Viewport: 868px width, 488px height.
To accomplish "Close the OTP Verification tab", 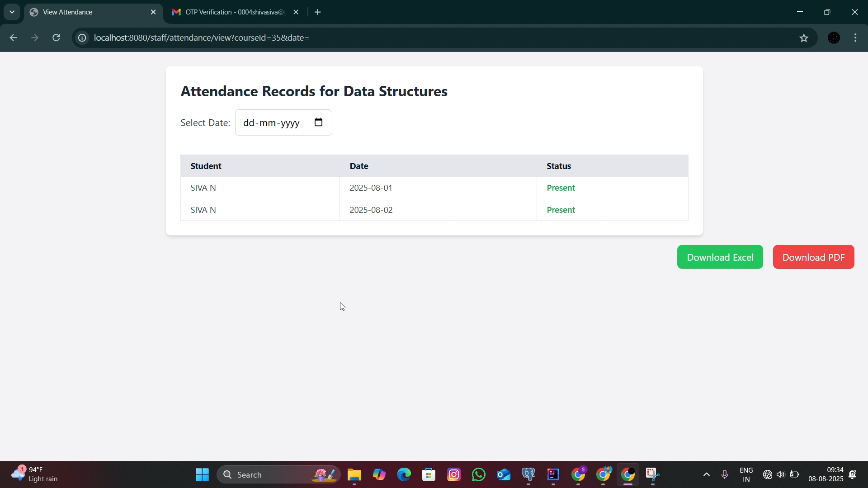I will pyautogui.click(x=296, y=12).
